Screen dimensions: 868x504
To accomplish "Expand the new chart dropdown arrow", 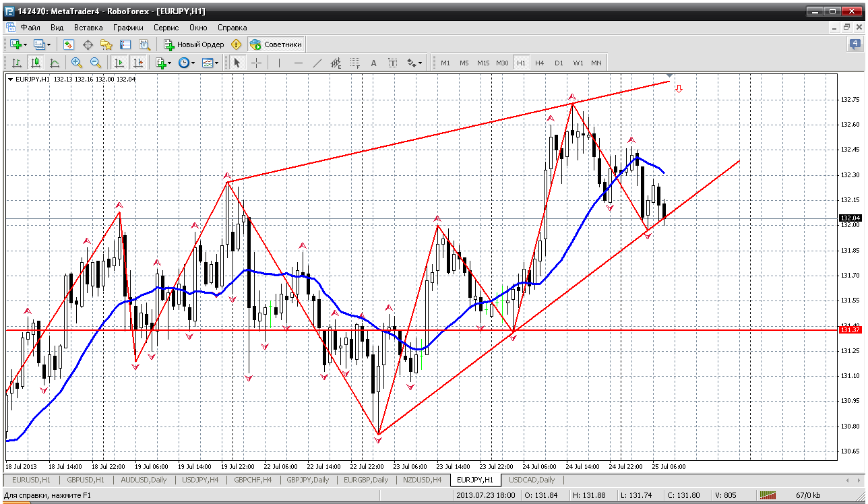I will (26, 44).
